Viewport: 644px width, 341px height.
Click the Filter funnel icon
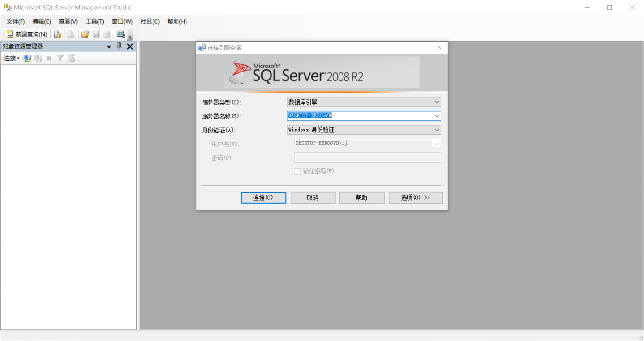tap(60, 58)
